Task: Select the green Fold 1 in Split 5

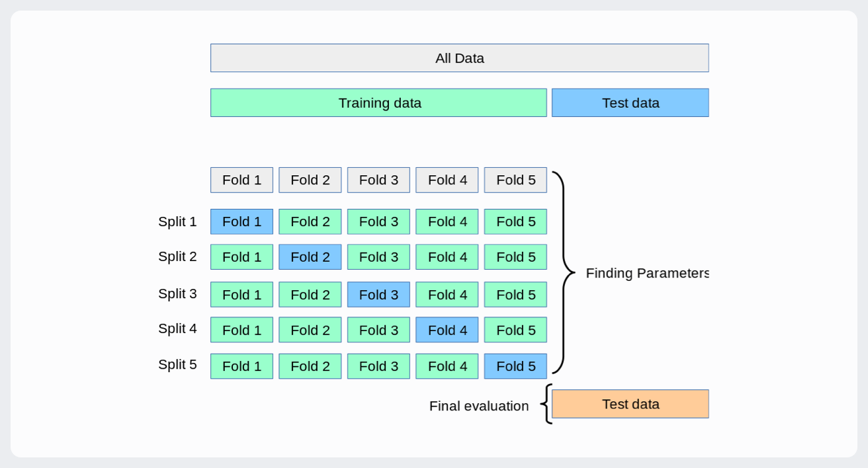Action: point(241,366)
